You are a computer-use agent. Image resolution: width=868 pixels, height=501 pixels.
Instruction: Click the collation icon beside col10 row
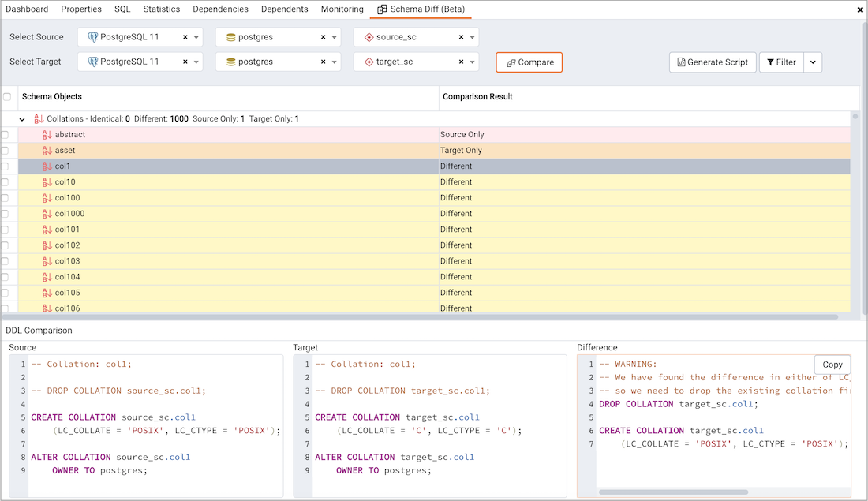[x=47, y=182]
